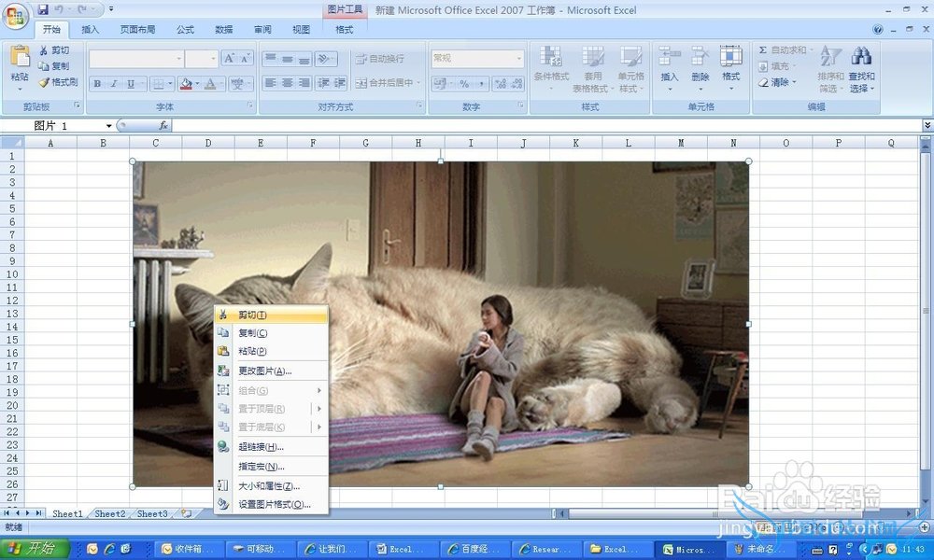
Task: Click the ribbon Cut (剪切) scissors button
Action: coord(54,50)
